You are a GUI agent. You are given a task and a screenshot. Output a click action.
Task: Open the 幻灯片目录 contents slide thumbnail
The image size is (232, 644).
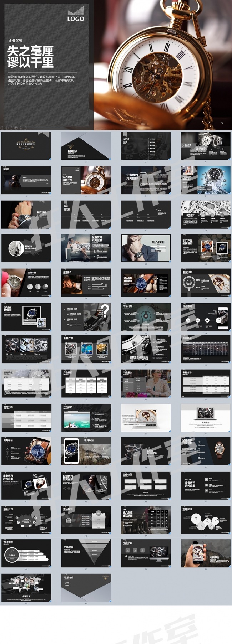point(146,146)
